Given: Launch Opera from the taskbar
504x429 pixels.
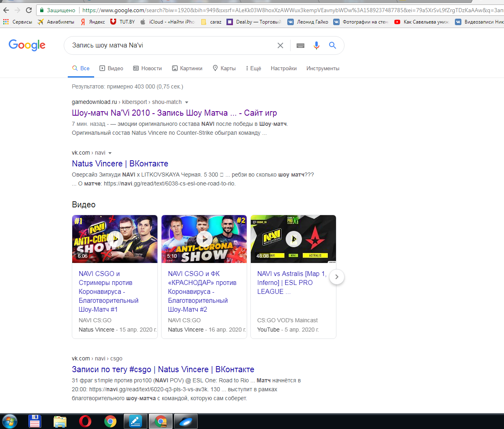Looking at the screenshot, I should pyautogui.click(x=85, y=421).
